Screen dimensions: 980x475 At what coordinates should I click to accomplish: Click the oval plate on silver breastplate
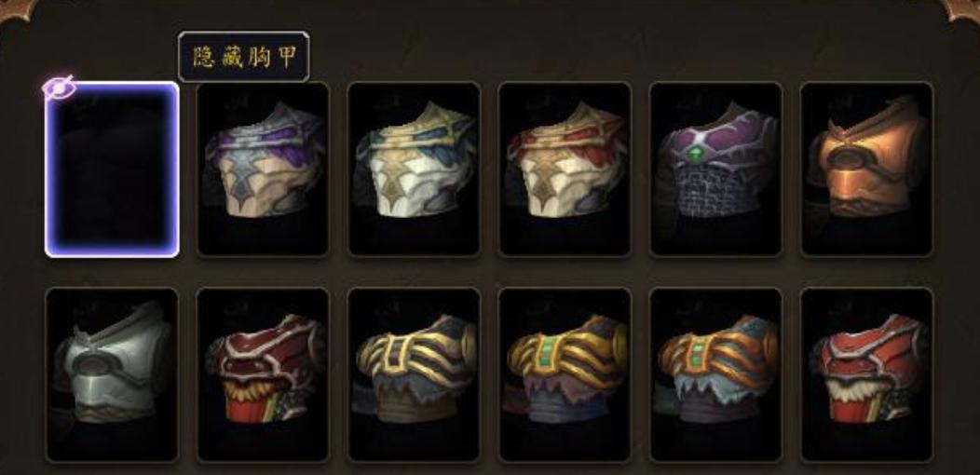[x=94, y=365]
